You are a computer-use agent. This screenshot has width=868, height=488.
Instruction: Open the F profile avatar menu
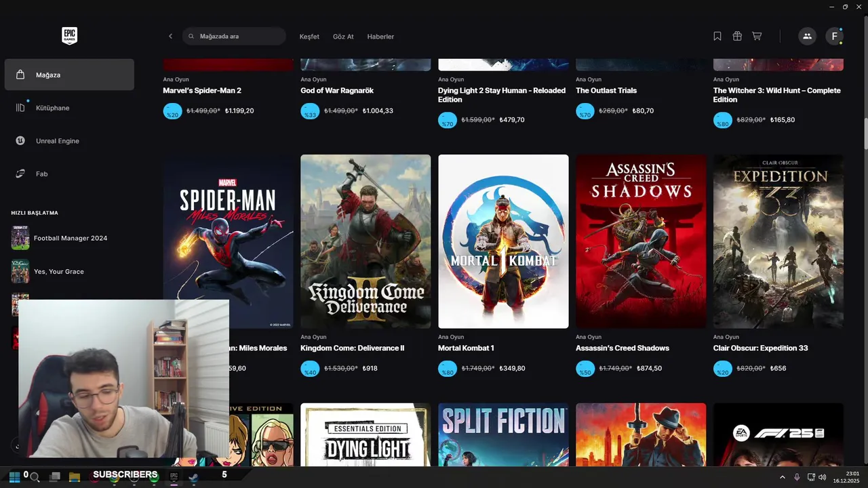pyautogui.click(x=834, y=36)
